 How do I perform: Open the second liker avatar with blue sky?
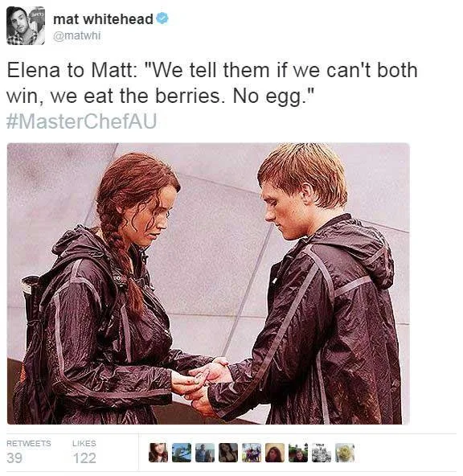click(182, 453)
